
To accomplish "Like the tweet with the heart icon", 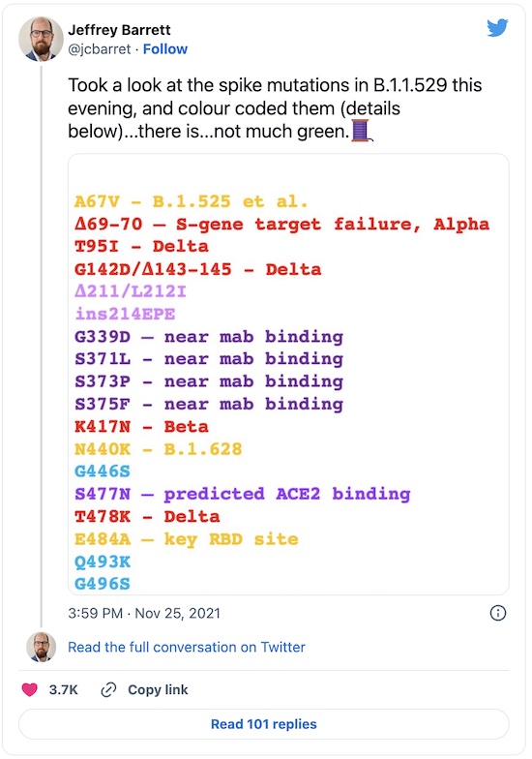I will tap(29, 689).
